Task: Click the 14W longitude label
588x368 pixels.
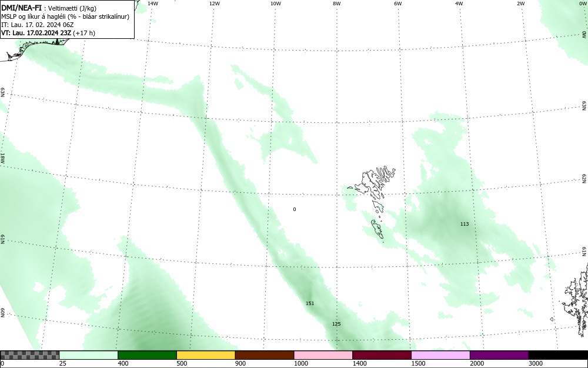Action: [x=153, y=4]
